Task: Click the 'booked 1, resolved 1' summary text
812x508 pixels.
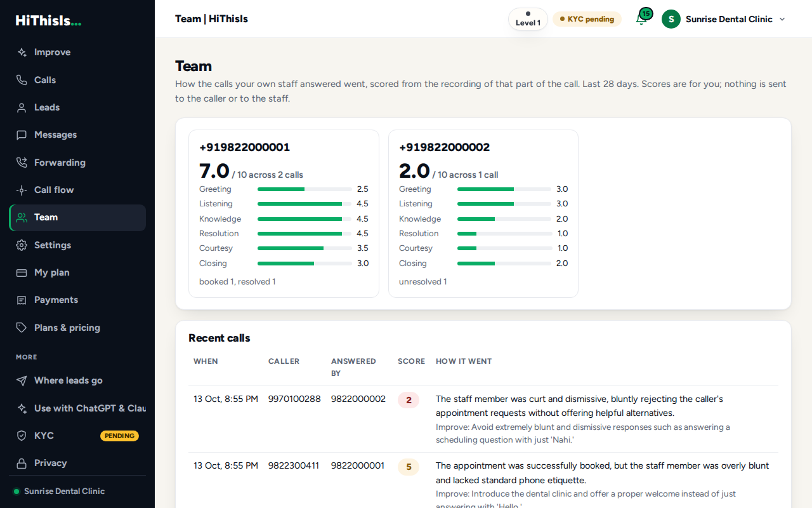Action: (x=237, y=281)
